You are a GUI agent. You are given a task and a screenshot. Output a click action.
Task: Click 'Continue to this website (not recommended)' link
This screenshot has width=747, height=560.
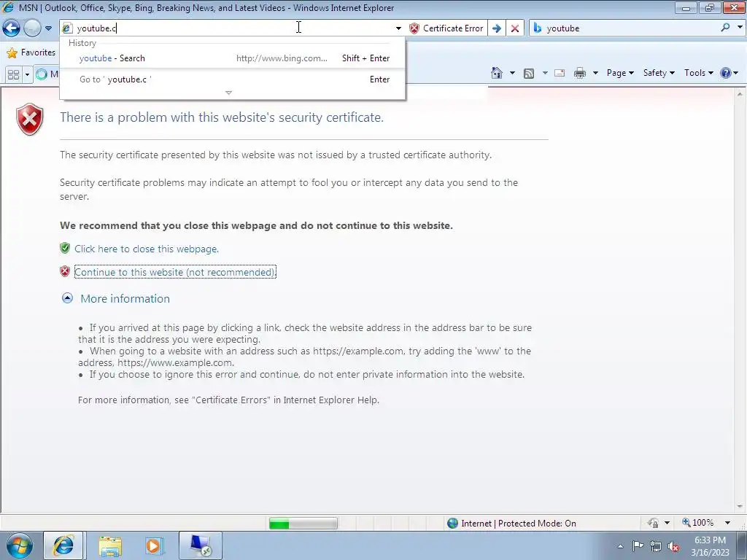click(175, 272)
